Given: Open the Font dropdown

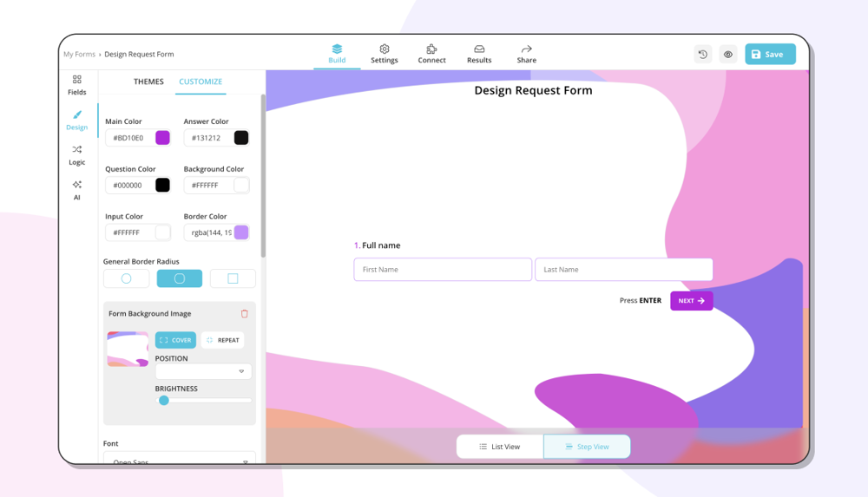Looking at the screenshot, I should click(x=180, y=458).
